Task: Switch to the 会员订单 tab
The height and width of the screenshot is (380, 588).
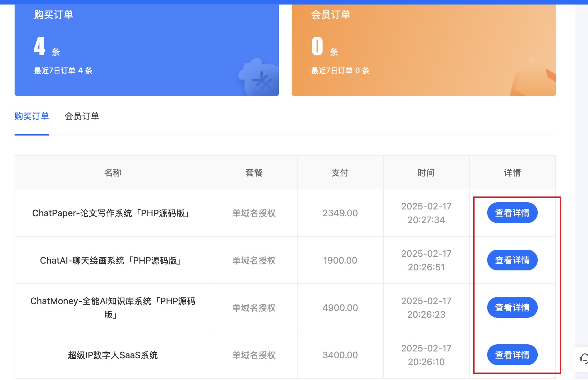Action: (x=82, y=116)
